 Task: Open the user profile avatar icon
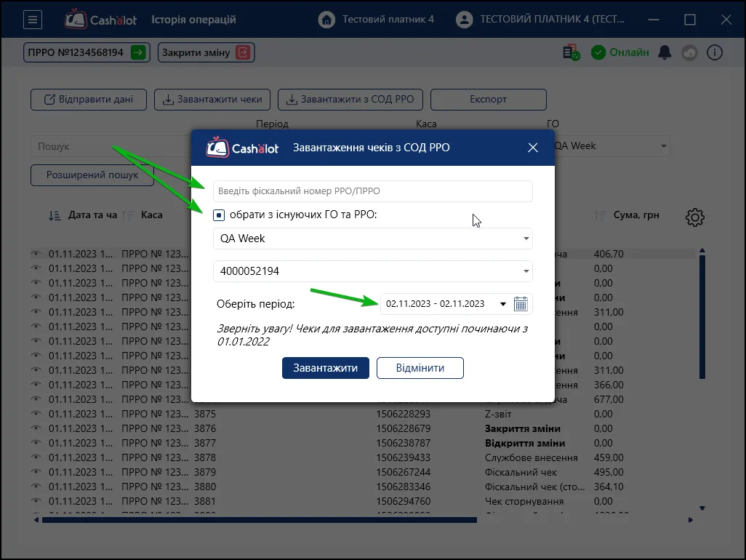[464, 20]
